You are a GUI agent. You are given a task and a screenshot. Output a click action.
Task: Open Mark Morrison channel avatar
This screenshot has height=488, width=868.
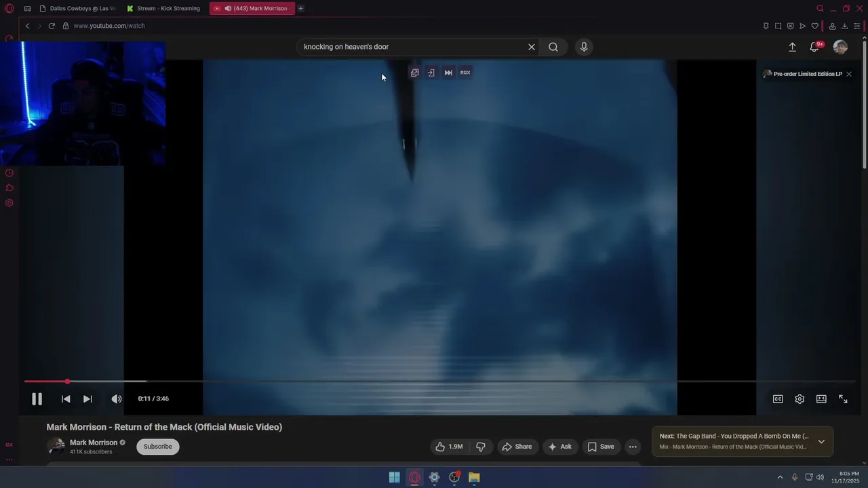tap(56, 447)
